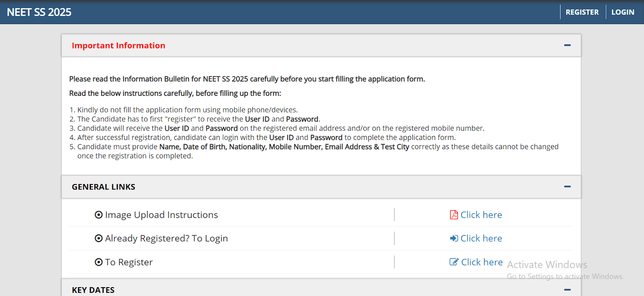The image size is (644, 296).
Task: Select the bullseye icon before To Register
Action: click(99, 262)
